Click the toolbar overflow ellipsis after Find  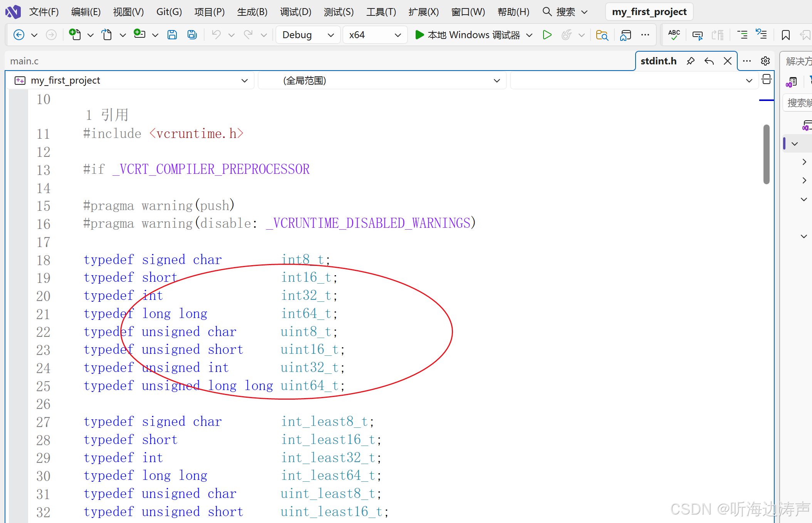pyautogui.click(x=645, y=35)
